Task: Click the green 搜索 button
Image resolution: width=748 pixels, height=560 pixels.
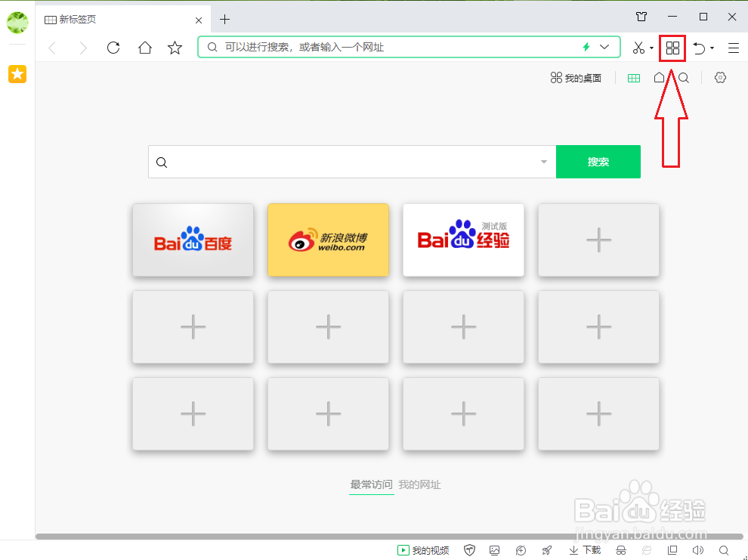Action: 598,162
